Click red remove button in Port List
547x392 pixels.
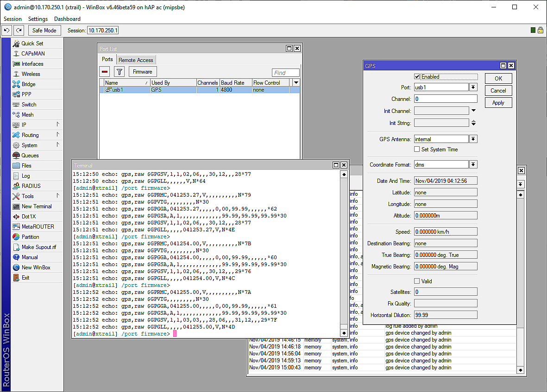[105, 72]
